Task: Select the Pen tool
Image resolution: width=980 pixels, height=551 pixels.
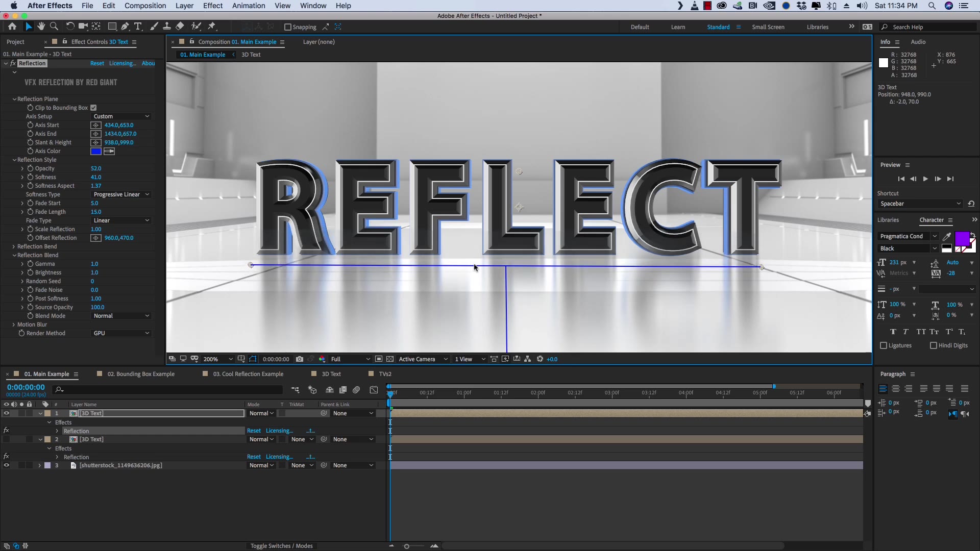Action: pyautogui.click(x=125, y=27)
